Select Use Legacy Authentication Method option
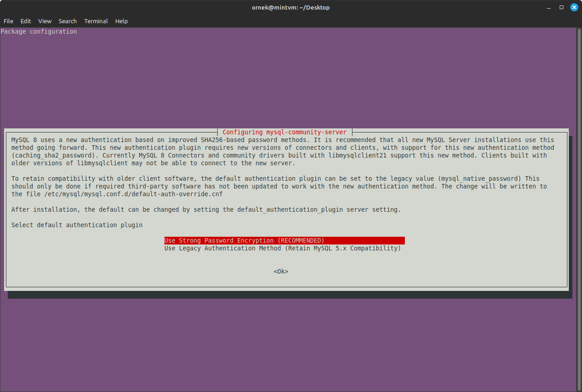 click(x=283, y=248)
